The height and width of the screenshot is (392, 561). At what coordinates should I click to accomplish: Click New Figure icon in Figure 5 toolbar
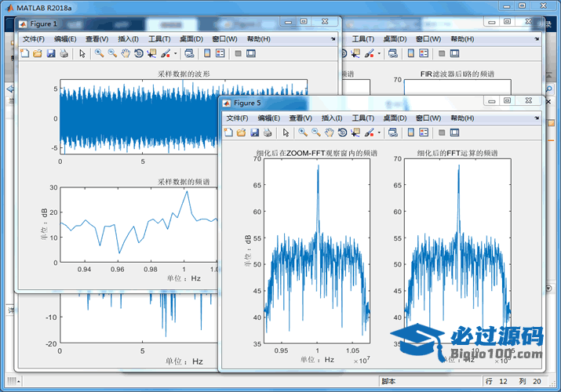pos(228,132)
